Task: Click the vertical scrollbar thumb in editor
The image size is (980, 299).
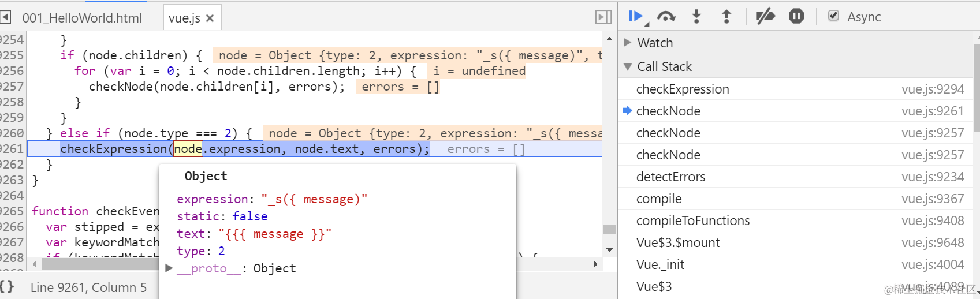Action: (x=609, y=229)
